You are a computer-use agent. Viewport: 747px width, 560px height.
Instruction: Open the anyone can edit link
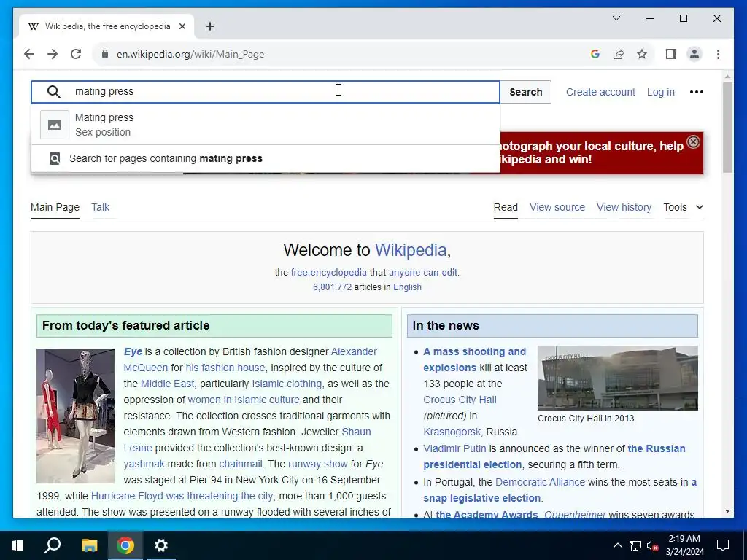coord(422,273)
